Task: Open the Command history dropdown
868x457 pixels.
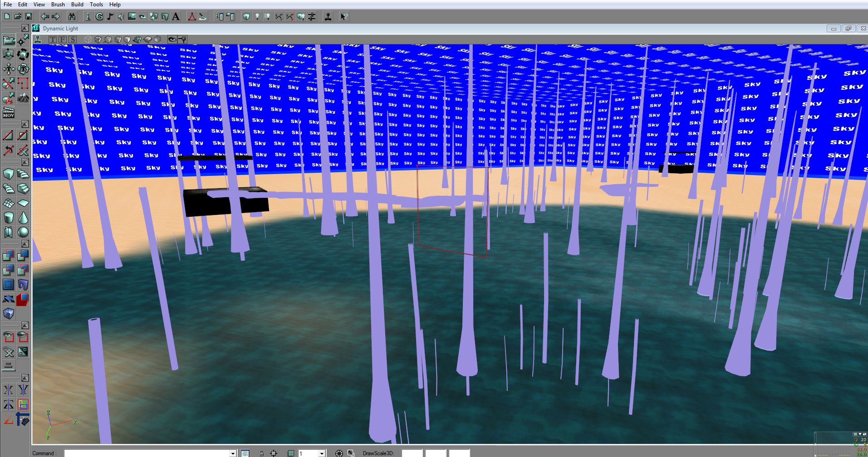Action: pyautogui.click(x=233, y=453)
